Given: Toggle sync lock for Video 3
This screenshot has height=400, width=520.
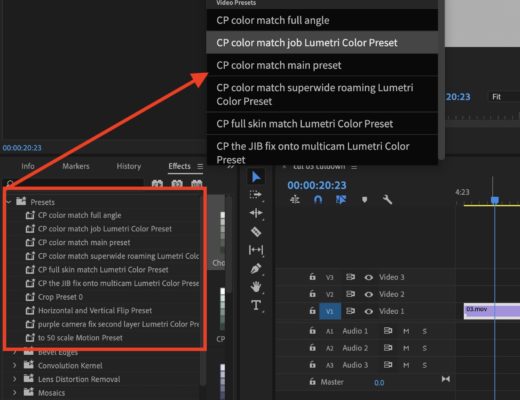Looking at the screenshot, I should coord(350,277).
